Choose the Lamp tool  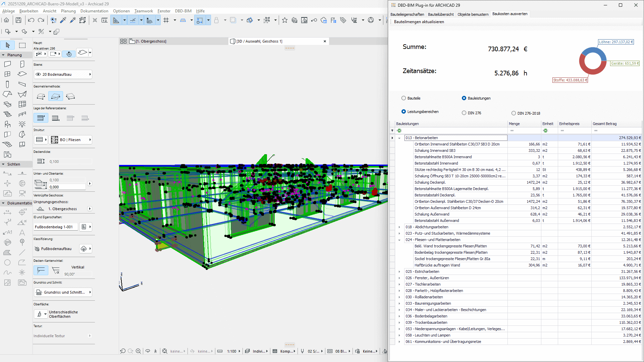coord(22,124)
